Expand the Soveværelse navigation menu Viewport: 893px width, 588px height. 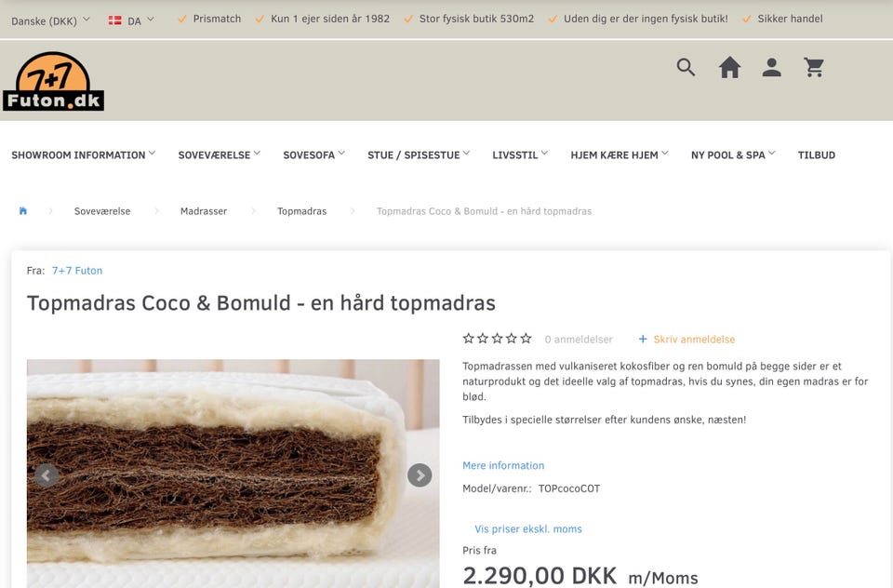tap(220, 155)
